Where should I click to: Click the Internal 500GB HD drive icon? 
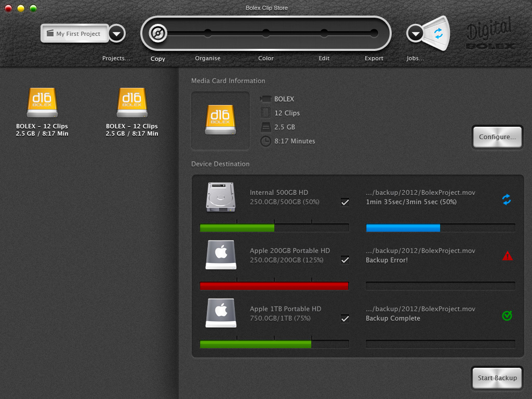221,197
